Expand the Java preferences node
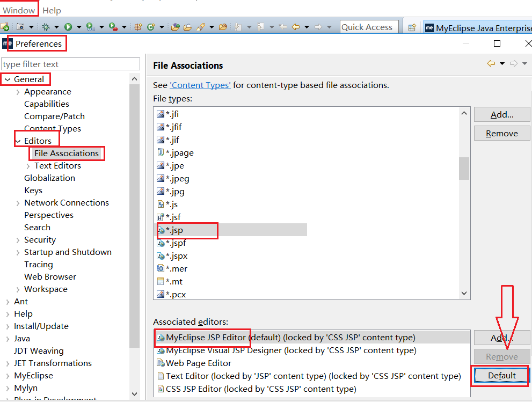Viewport: 532px width, 402px height. 8,339
